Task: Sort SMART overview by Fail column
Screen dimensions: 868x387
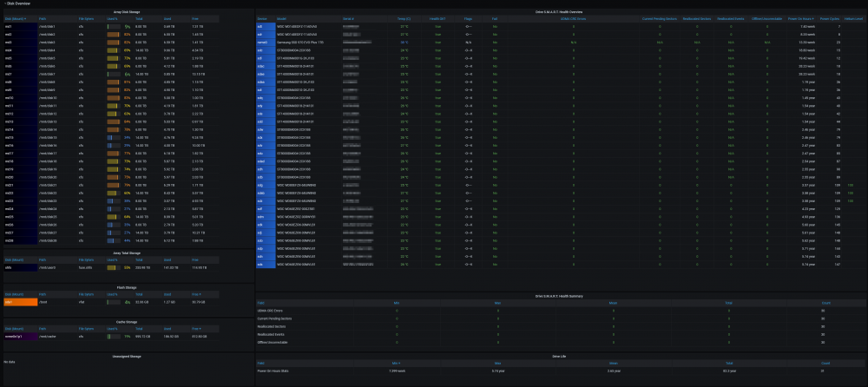Action: 495,19
